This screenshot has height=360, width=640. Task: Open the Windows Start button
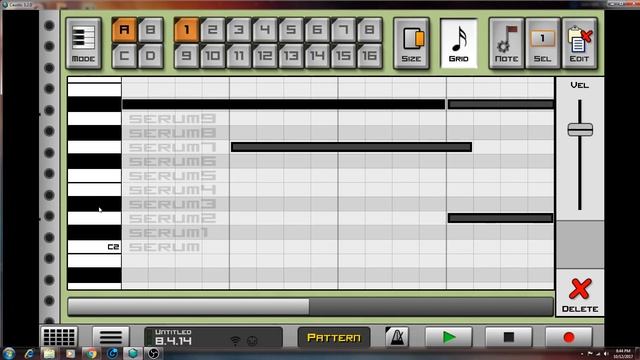click(9, 353)
